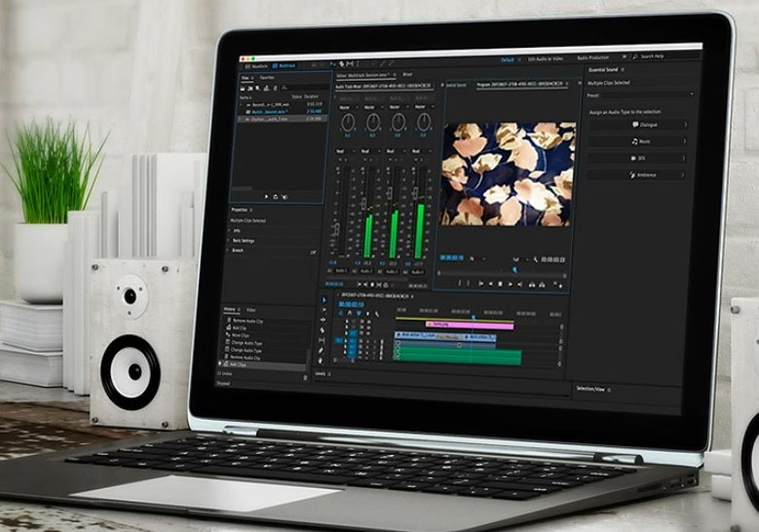Assign the Music audio type
Image resolution: width=759 pixels, height=532 pixels.
click(x=638, y=141)
